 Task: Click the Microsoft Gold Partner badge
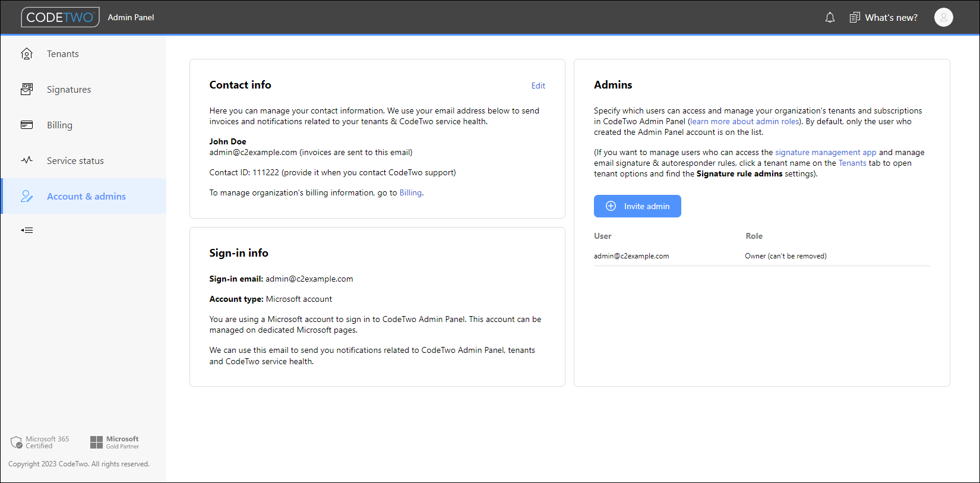[x=115, y=442]
